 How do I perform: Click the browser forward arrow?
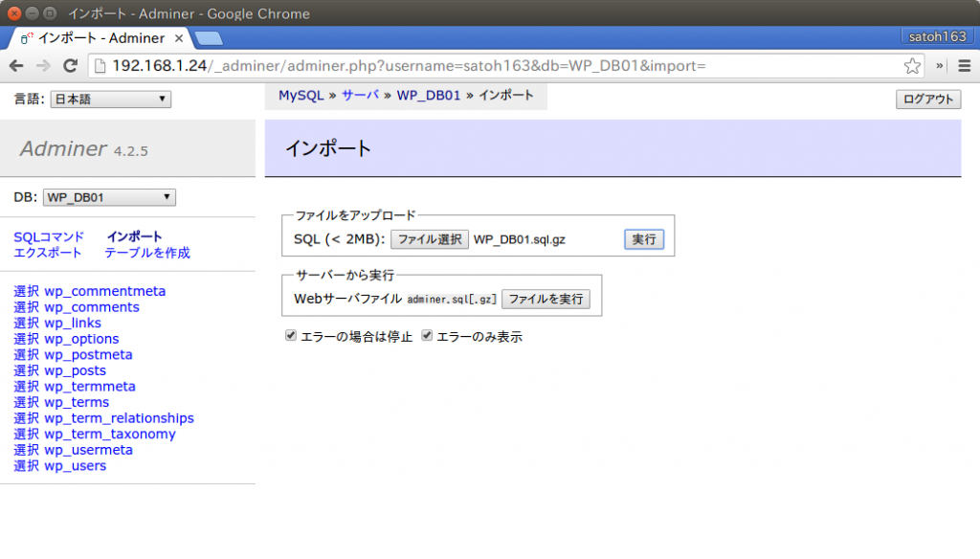point(43,66)
